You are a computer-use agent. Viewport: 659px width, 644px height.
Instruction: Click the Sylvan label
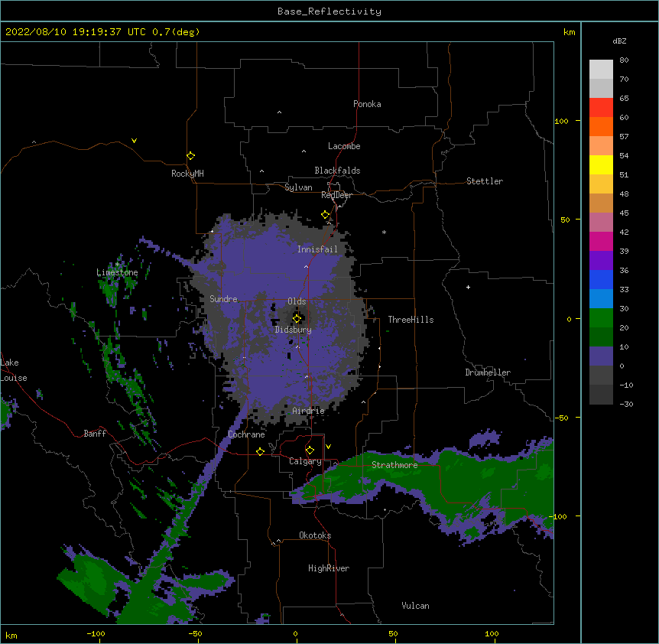coord(298,187)
